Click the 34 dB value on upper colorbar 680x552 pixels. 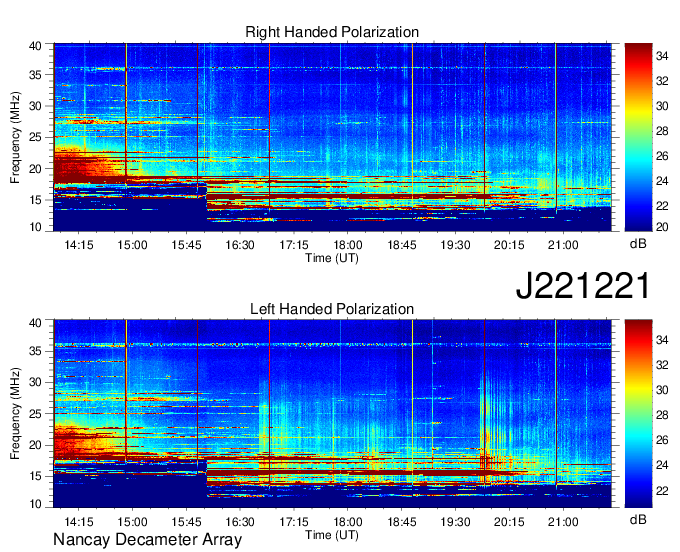coord(662,56)
